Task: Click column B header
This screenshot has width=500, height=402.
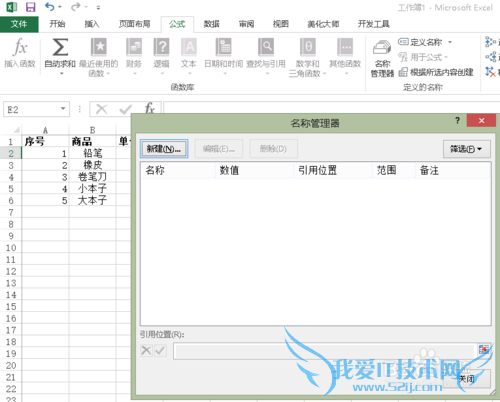Action: pos(93,130)
